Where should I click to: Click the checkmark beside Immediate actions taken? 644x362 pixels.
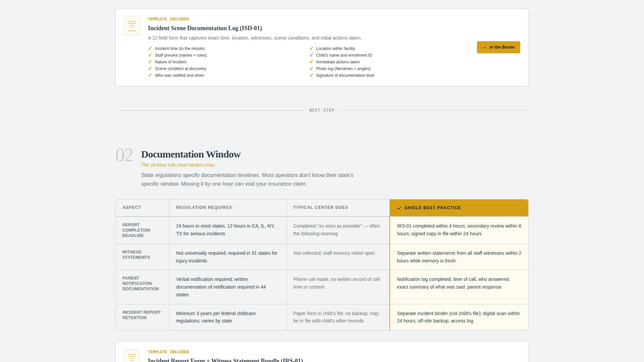[x=311, y=62]
